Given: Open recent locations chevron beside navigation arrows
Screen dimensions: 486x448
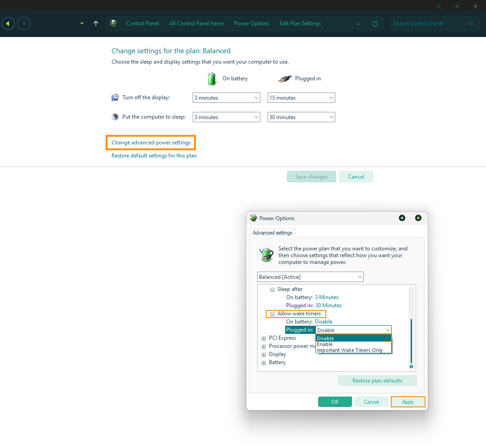Looking at the screenshot, I should [82, 23].
